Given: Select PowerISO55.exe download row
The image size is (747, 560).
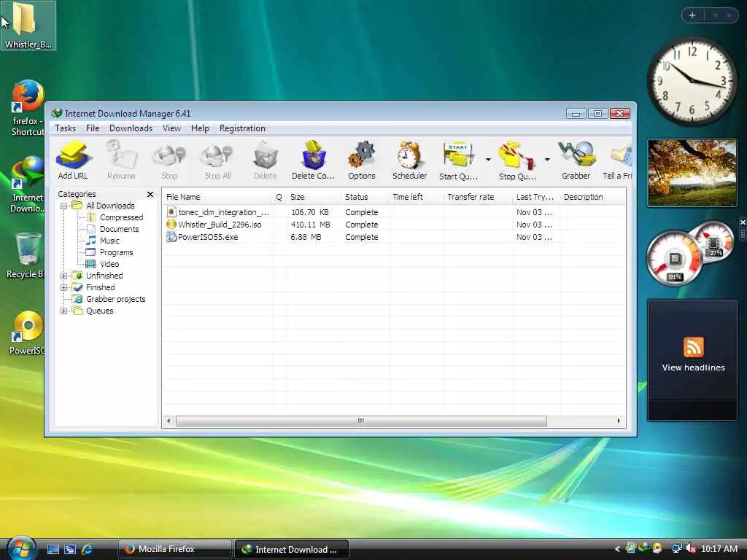Looking at the screenshot, I should [x=393, y=237].
